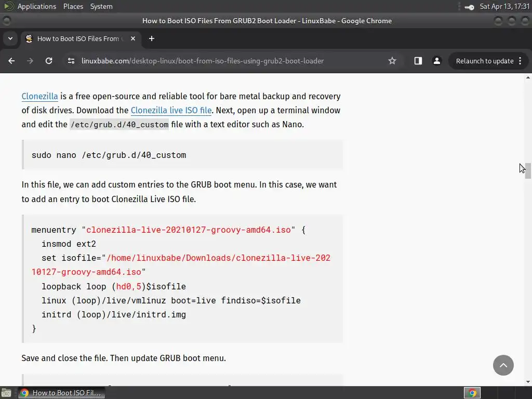Open a new tab with plus icon
This screenshot has height=399, width=532.
click(152, 38)
